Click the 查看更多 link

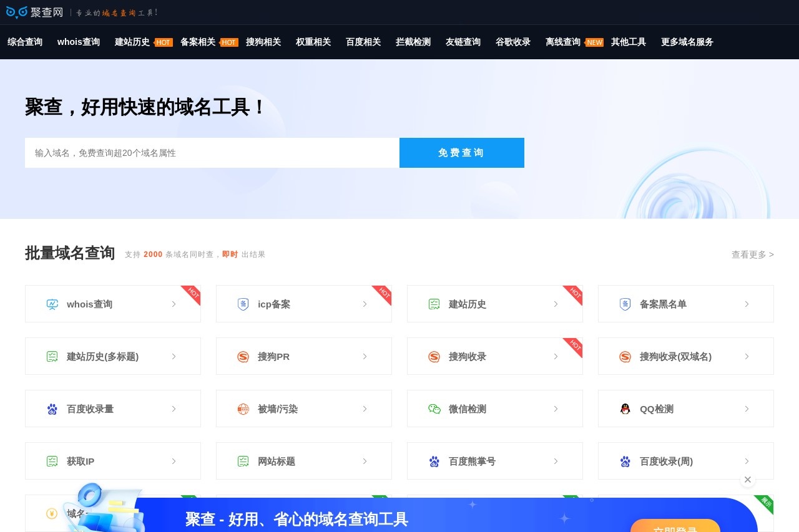753,254
